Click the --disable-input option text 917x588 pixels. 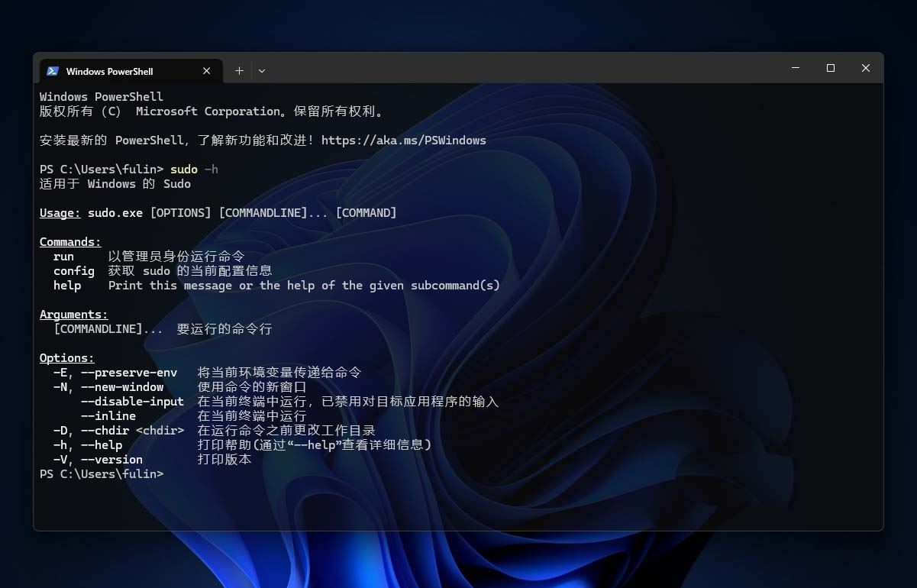pos(131,401)
